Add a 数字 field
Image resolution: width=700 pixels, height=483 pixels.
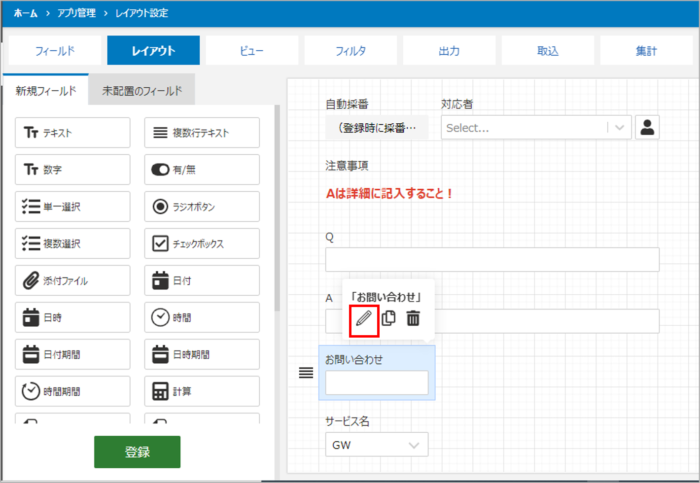[x=73, y=170]
